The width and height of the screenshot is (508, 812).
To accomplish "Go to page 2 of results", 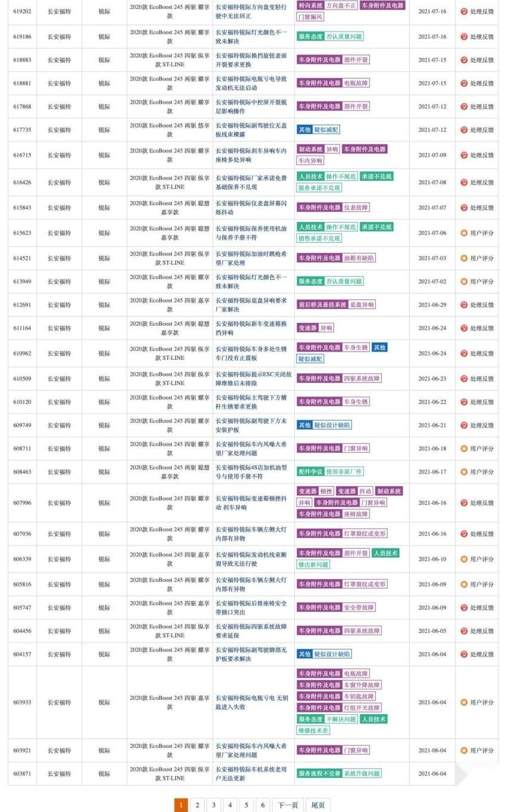I will [x=197, y=805].
